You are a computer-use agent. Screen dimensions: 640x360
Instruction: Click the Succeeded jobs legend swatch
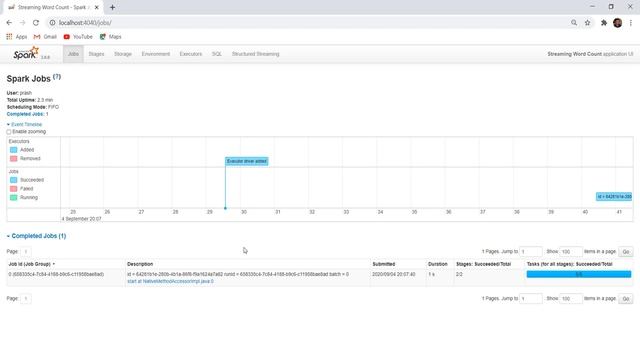pos(13,180)
